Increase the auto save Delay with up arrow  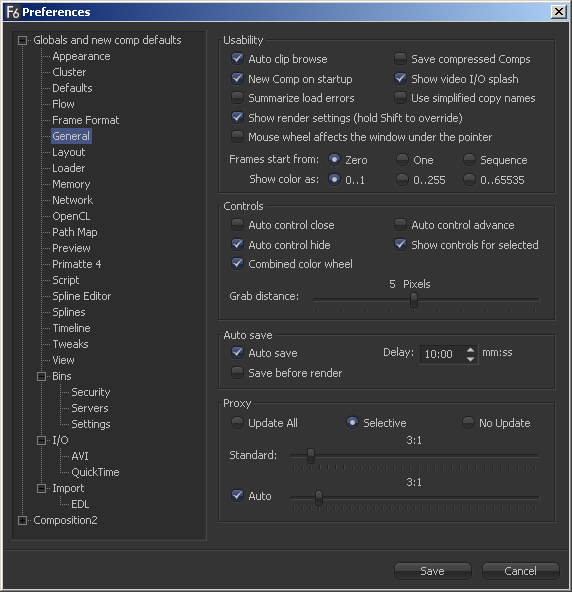[470, 350]
